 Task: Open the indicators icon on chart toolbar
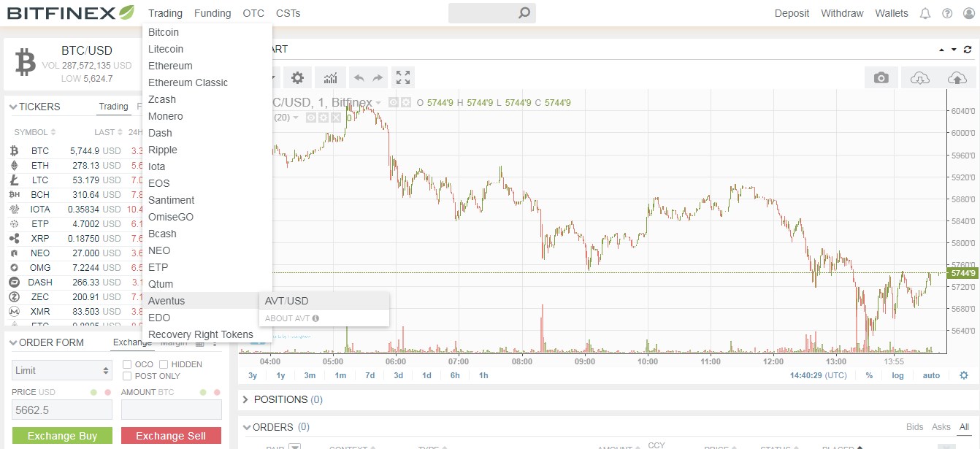point(329,77)
